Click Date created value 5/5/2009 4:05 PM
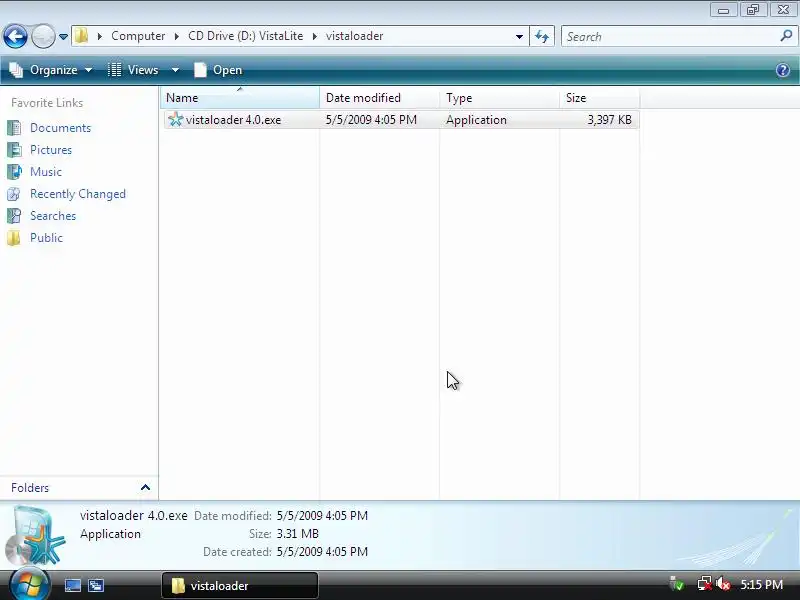The image size is (800, 600). click(x=322, y=552)
